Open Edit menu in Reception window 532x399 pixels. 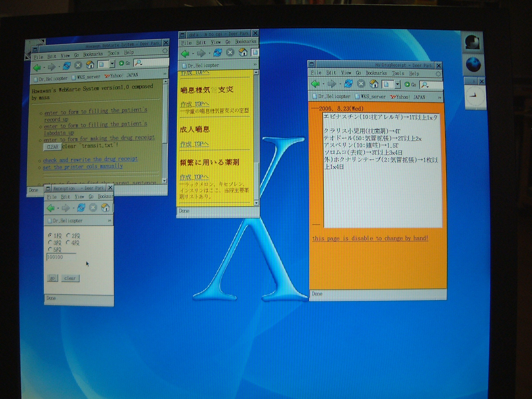[65, 197]
